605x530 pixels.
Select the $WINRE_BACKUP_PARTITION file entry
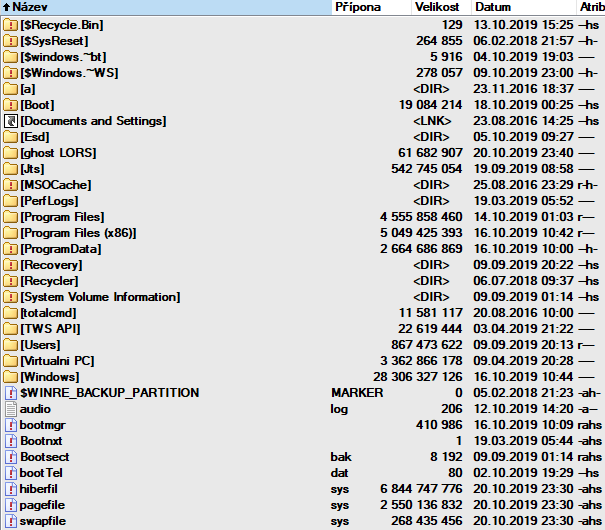109,393
